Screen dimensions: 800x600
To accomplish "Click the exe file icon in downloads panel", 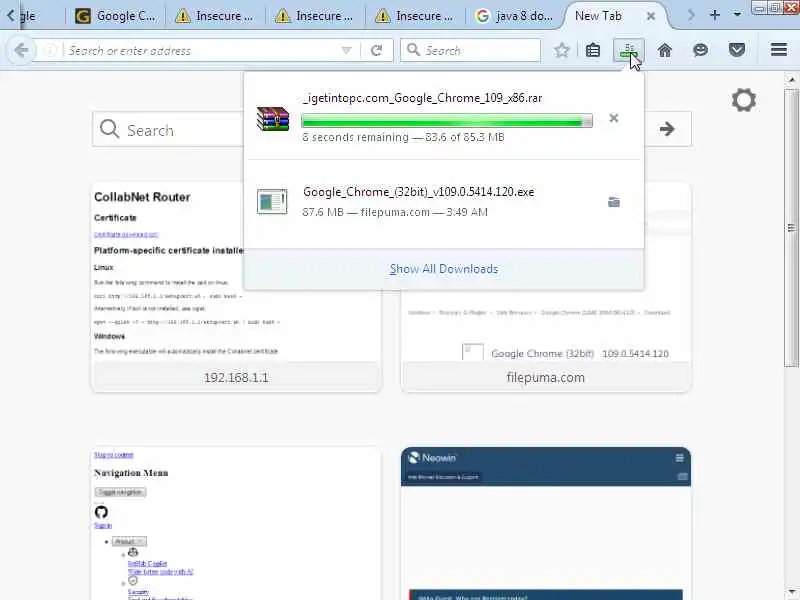I will tap(272, 202).
